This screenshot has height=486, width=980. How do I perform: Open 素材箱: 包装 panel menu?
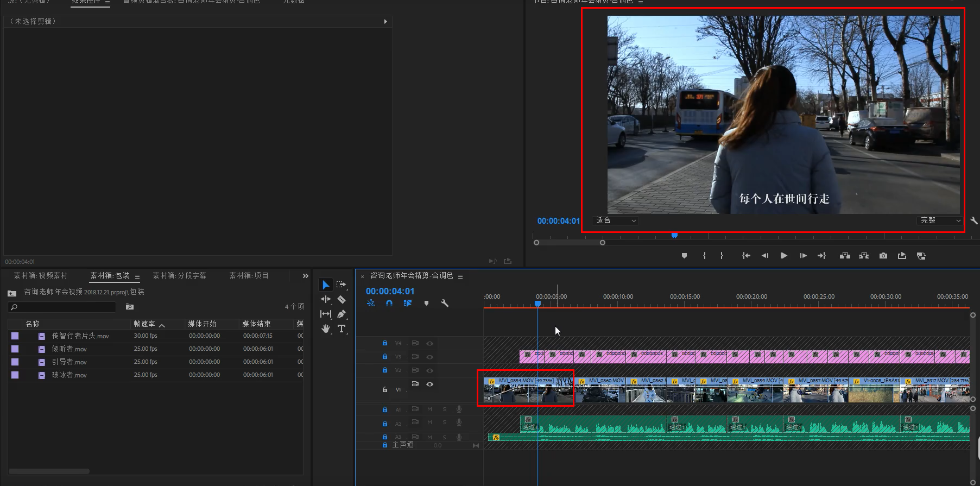[x=137, y=276]
